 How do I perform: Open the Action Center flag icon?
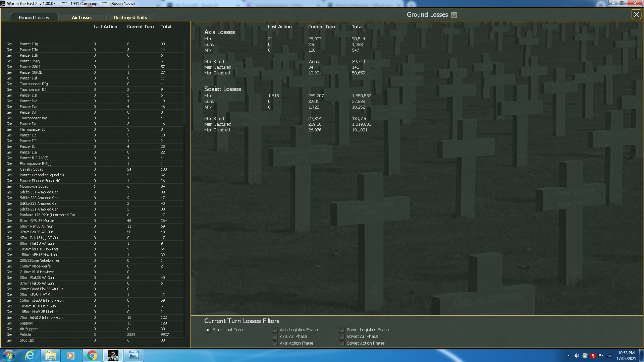601,356
